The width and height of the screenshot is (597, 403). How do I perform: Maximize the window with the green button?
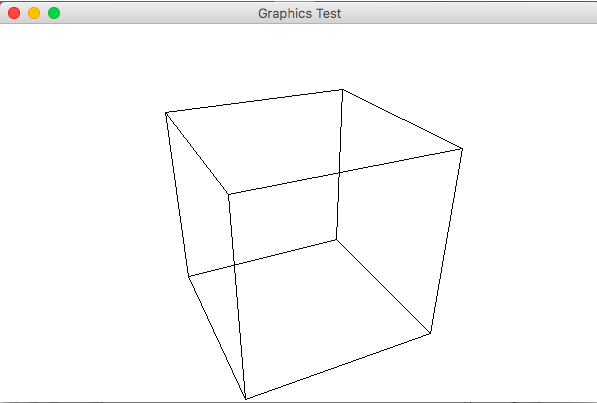54,13
